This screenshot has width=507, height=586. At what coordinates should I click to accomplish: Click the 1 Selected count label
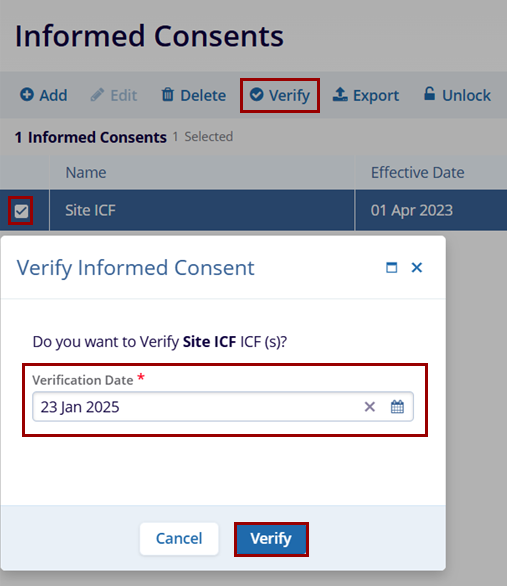203,137
